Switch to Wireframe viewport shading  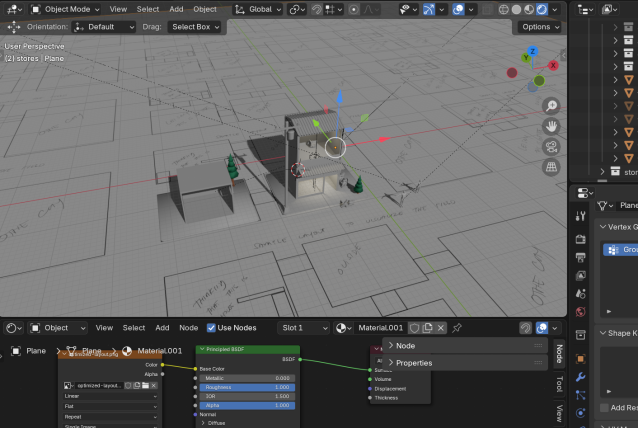pyautogui.click(x=503, y=9)
